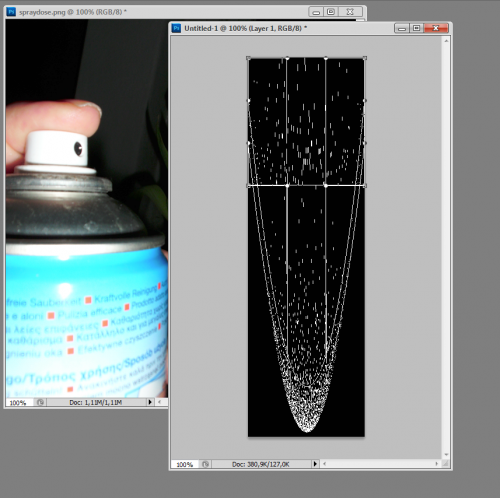Click the scroll up arrow in Untitled-1

click(446, 41)
